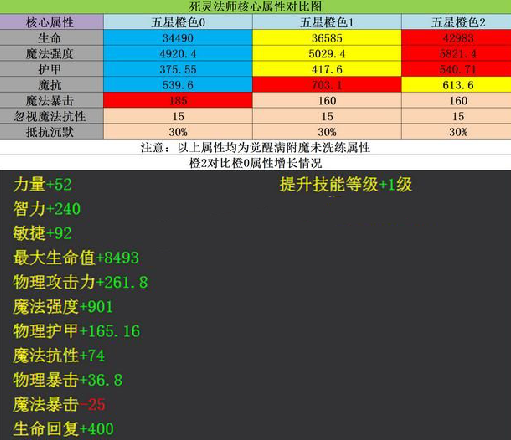Click the '魔法暴击-25' stat line
Image resolution: width=511 pixels, height=440 pixels.
tap(59, 405)
